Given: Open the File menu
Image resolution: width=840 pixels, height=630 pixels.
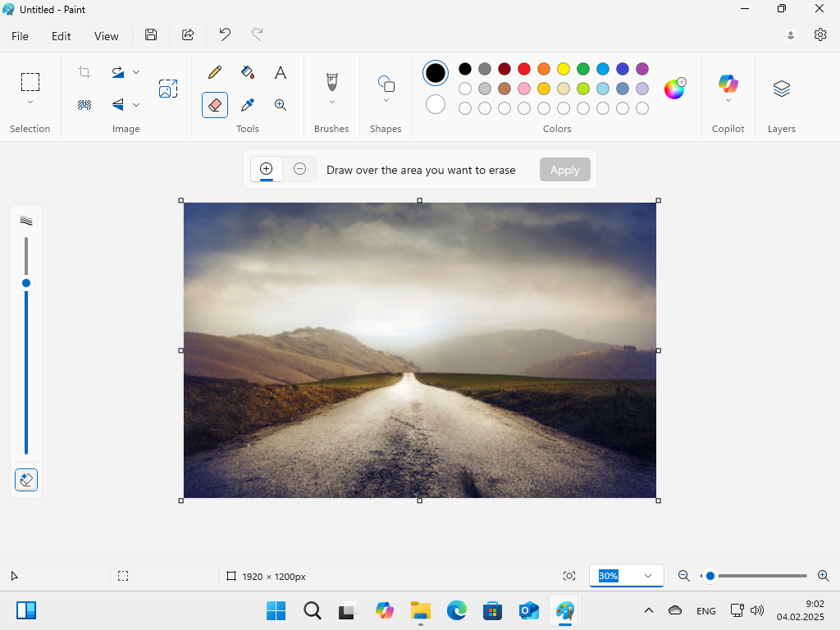Looking at the screenshot, I should point(19,36).
